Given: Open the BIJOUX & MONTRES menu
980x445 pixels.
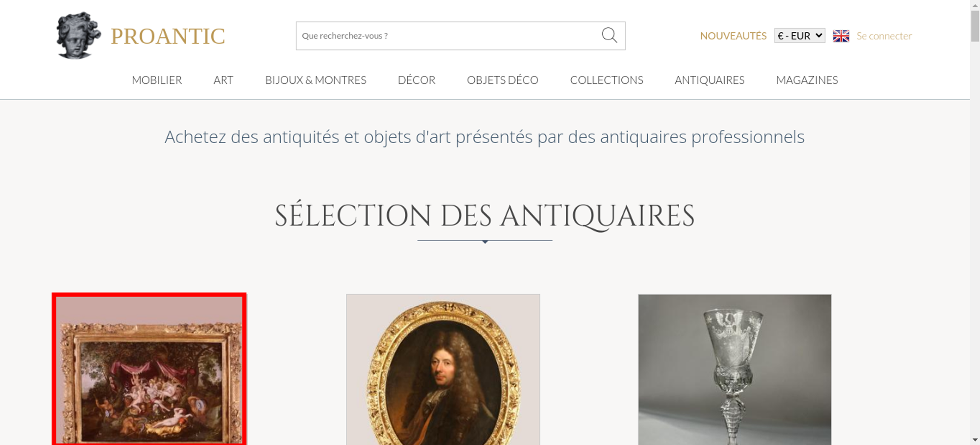Looking at the screenshot, I should [316, 80].
